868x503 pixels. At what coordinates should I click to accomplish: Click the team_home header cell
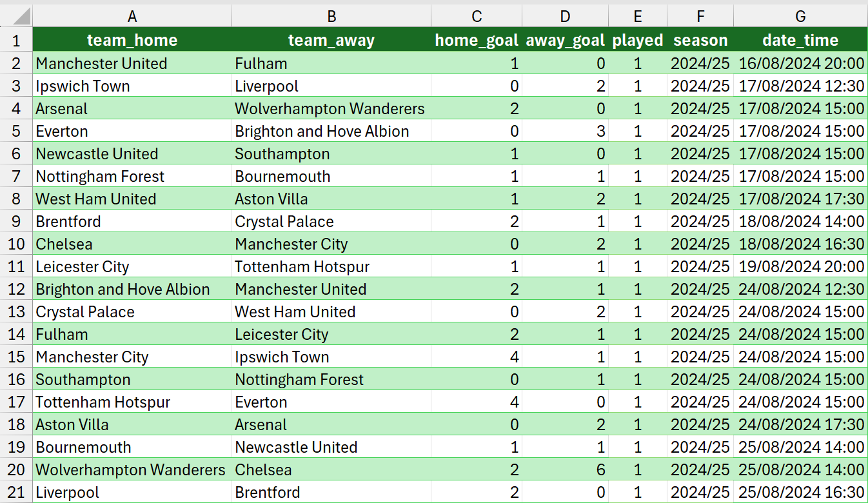point(132,41)
